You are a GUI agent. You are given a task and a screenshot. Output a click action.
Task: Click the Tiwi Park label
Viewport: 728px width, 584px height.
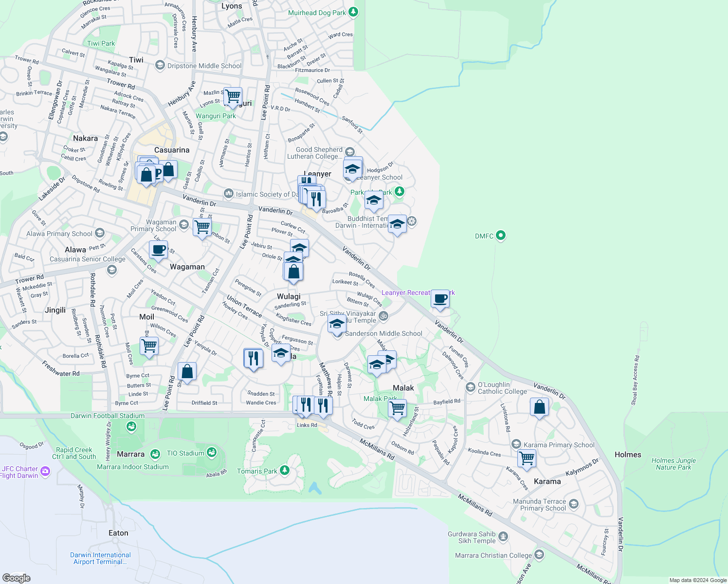(101, 43)
